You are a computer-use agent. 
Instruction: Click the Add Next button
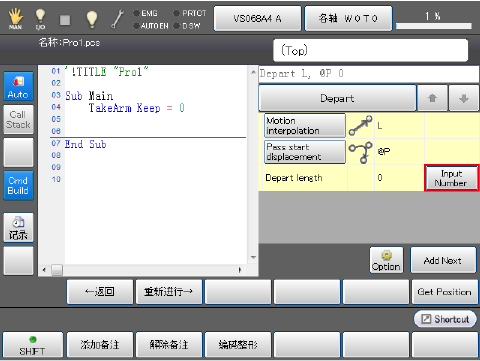[x=443, y=260]
